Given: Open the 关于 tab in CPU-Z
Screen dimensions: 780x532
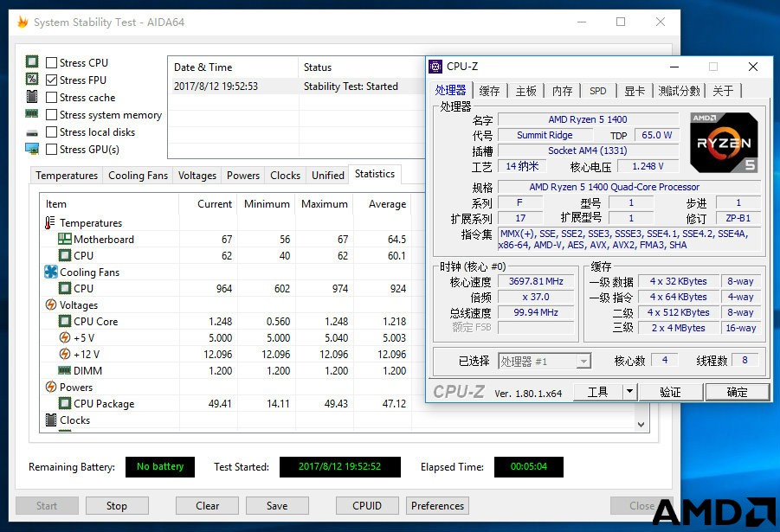Looking at the screenshot, I should [x=723, y=91].
